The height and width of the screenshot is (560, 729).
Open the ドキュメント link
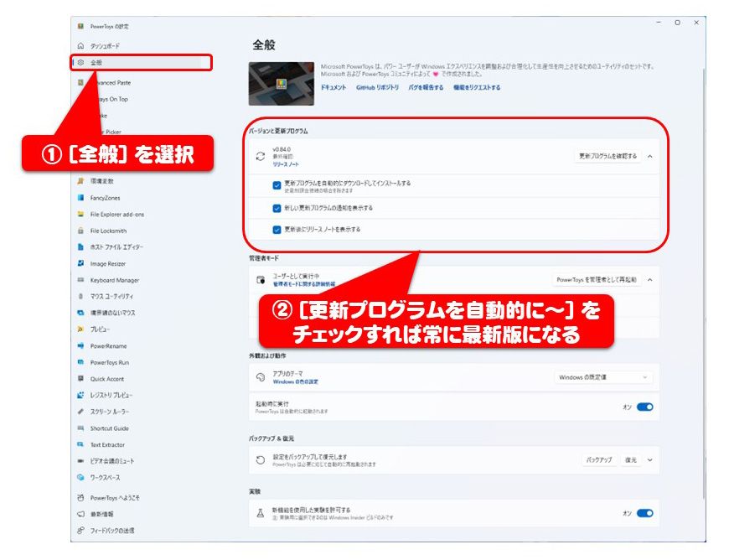(x=333, y=87)
